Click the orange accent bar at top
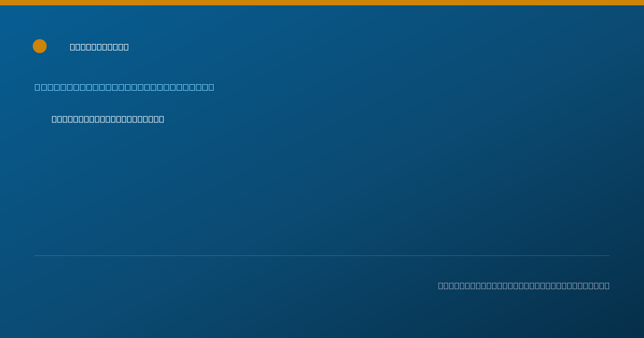644x338 pixels. point(322,3)
